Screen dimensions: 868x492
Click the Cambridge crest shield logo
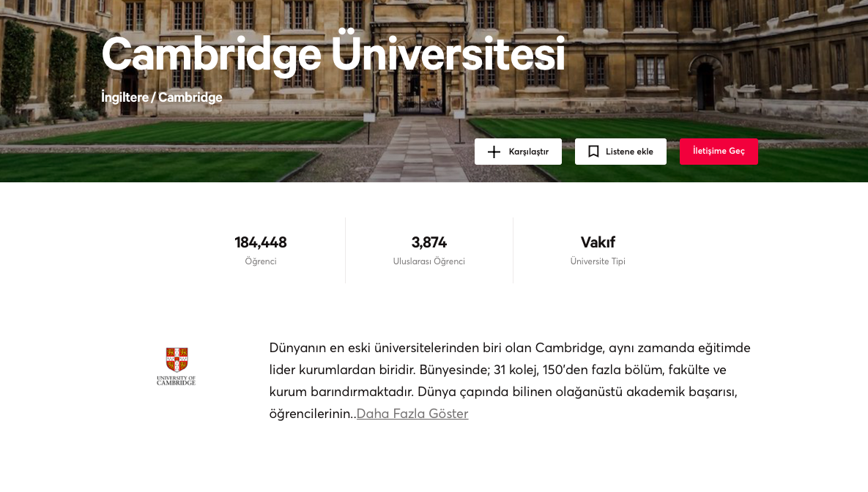pos(177,359)
